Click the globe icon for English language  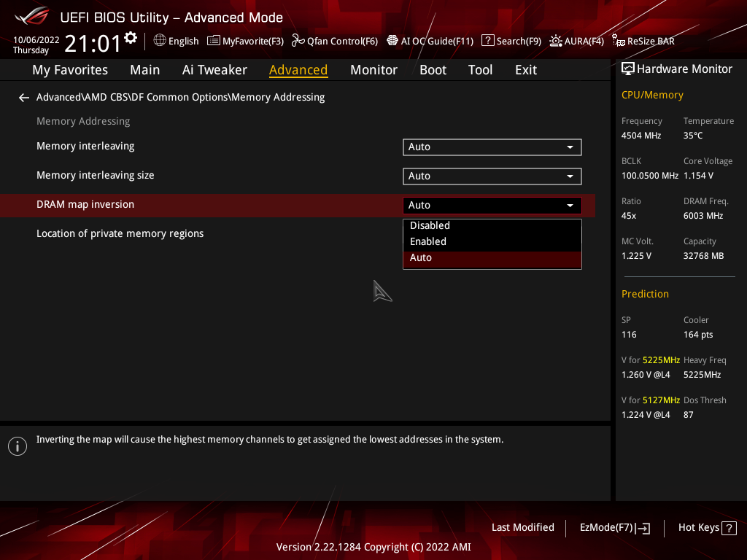point(160,41)
